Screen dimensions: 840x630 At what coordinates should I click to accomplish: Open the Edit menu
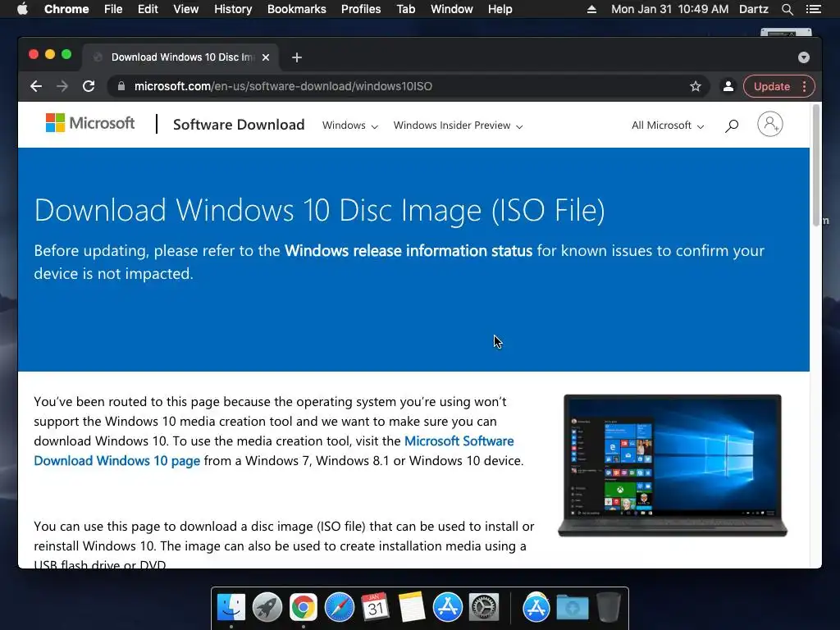[148, 9]
